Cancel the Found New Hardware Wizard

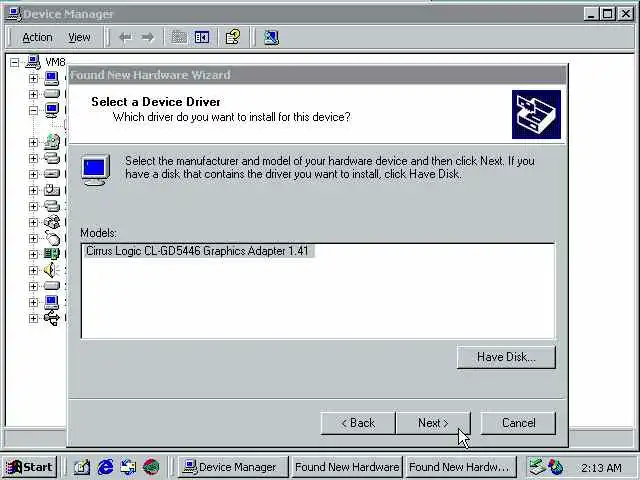click(x=518, y=423)
